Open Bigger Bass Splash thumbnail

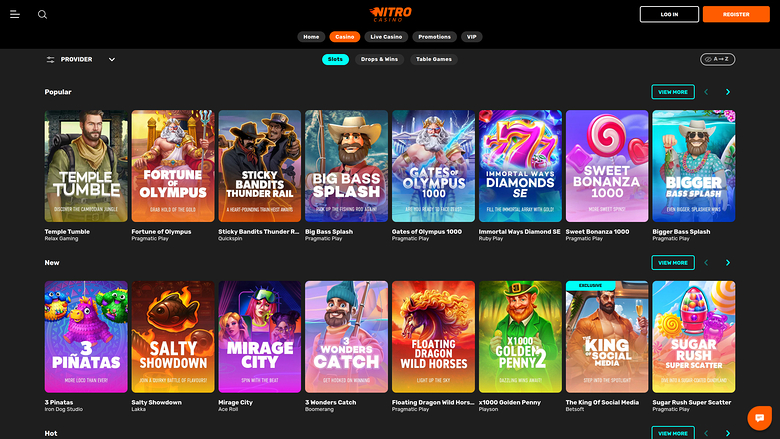(694, 166)
